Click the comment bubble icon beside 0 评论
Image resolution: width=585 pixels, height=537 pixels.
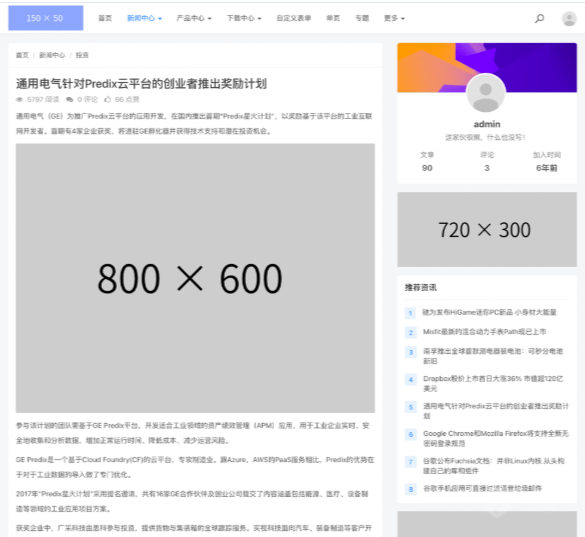(x=69, y=99)
